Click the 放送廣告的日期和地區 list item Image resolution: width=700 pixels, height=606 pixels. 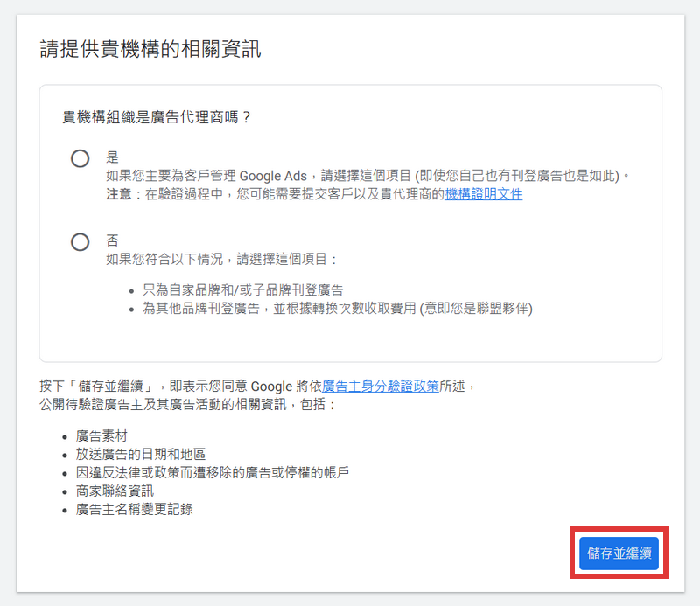pyautogui.click(x=141, y=454)
